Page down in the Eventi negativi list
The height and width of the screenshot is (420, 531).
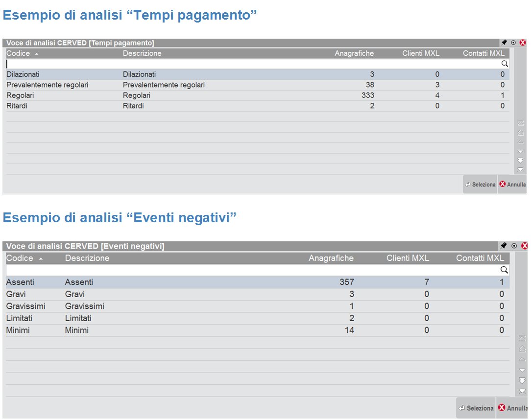tap(521, 380)
